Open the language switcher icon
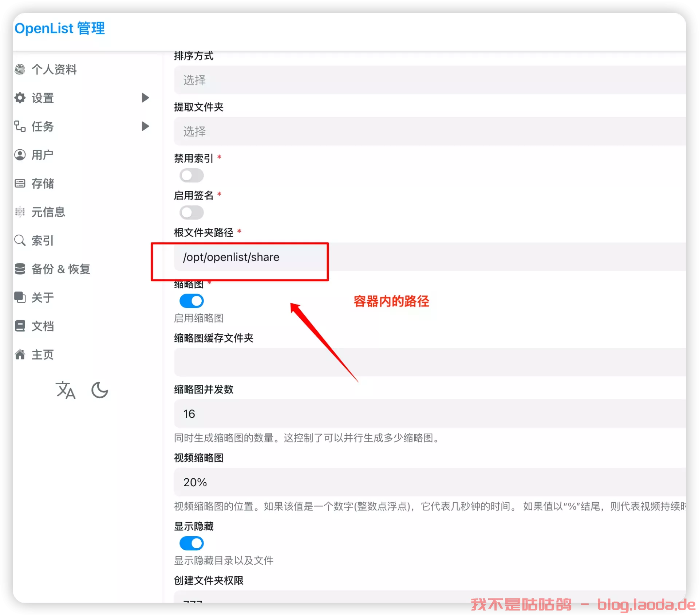The image size is (699, 616). pyautogui.click(x=66, y=390)
